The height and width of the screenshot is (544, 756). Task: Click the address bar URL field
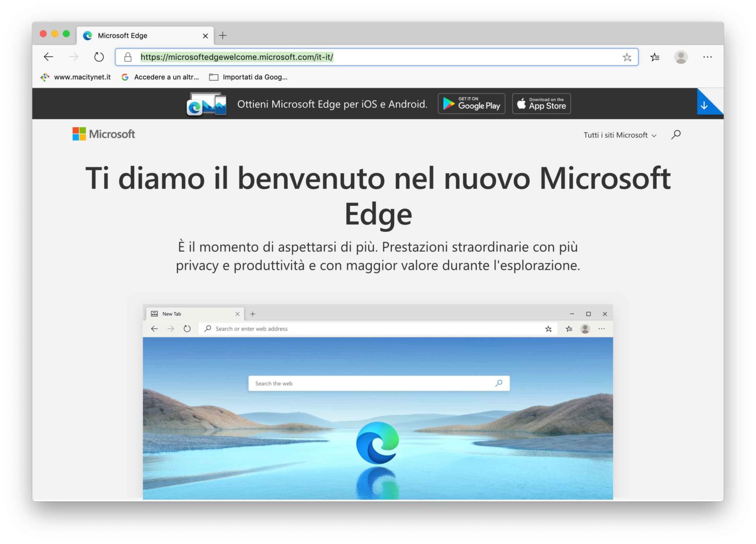(x=377, y=57)
